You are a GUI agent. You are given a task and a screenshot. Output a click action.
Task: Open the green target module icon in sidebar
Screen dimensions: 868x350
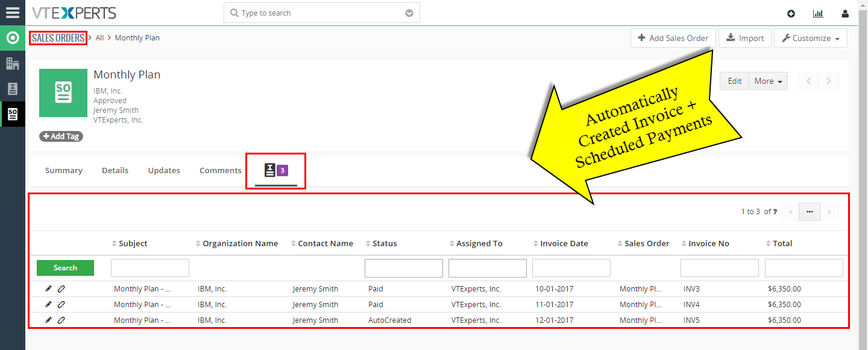[x=13, y=38]
